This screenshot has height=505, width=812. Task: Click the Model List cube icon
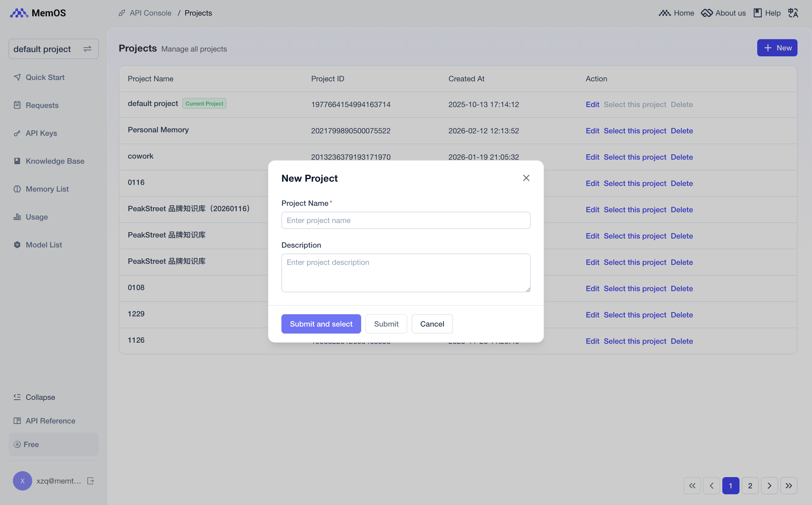[x=17, y=245]
